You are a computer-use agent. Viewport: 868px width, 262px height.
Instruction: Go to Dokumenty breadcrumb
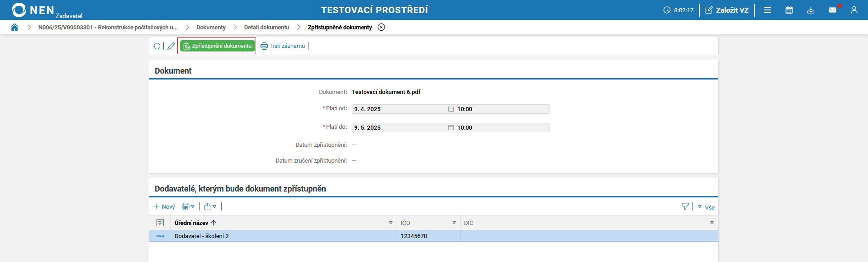click(211, 28)
